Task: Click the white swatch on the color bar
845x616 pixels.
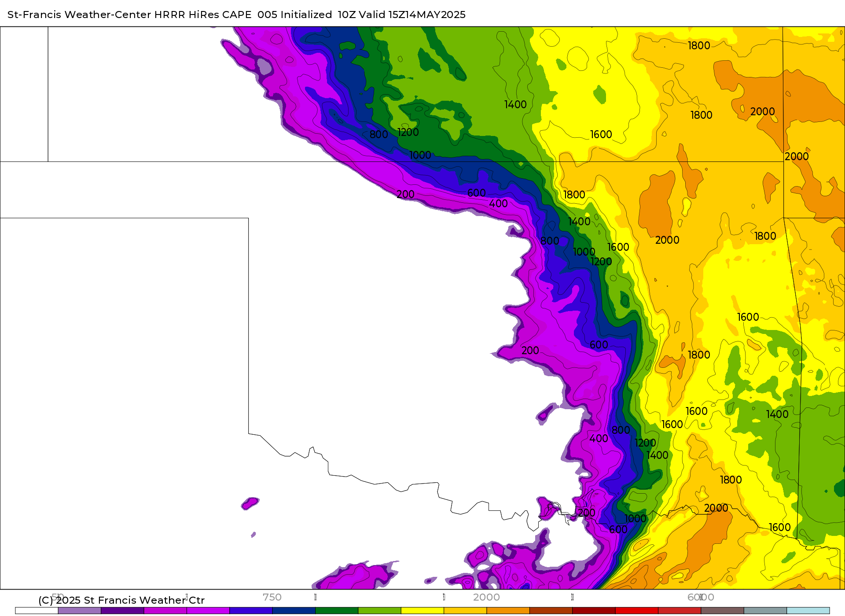Action: 37,611
